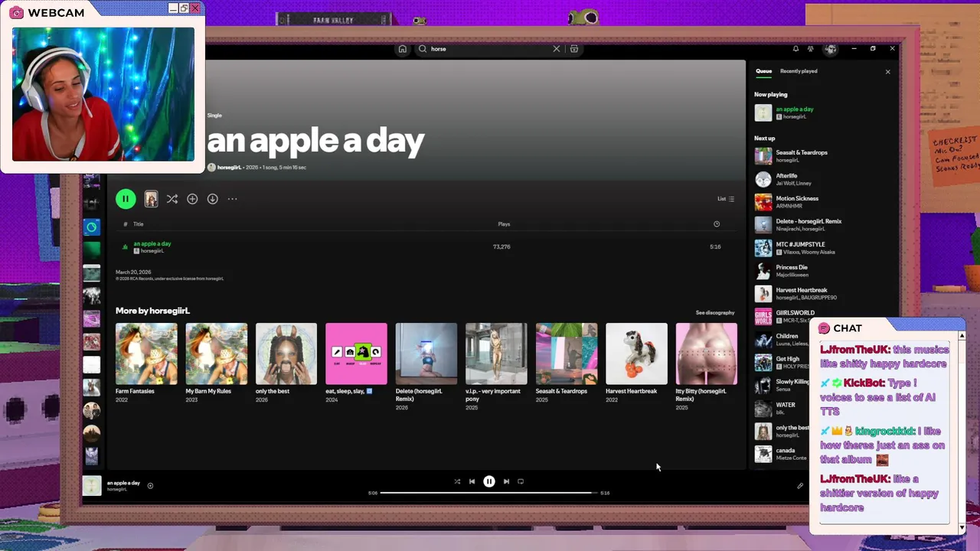Viewport: 980px width, 551px height.
Task: Open the List view options dropdown
Action: point(726,199)
